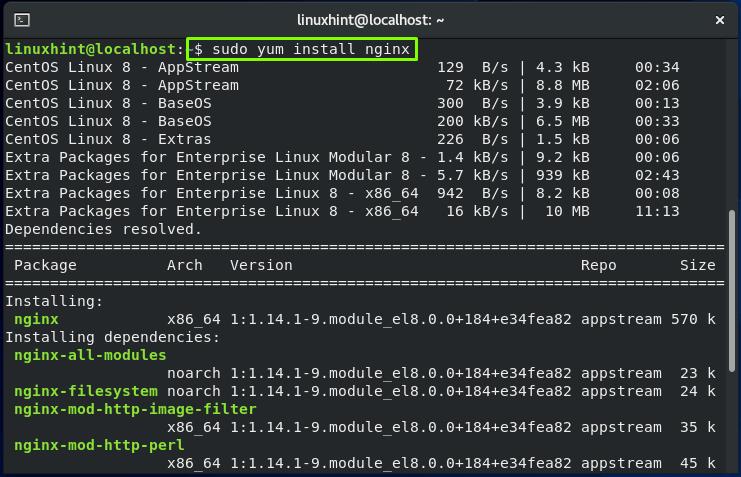Click the 'Arch' column header
This screenshot has width=741, height=477.
click(x=185, y=265)
